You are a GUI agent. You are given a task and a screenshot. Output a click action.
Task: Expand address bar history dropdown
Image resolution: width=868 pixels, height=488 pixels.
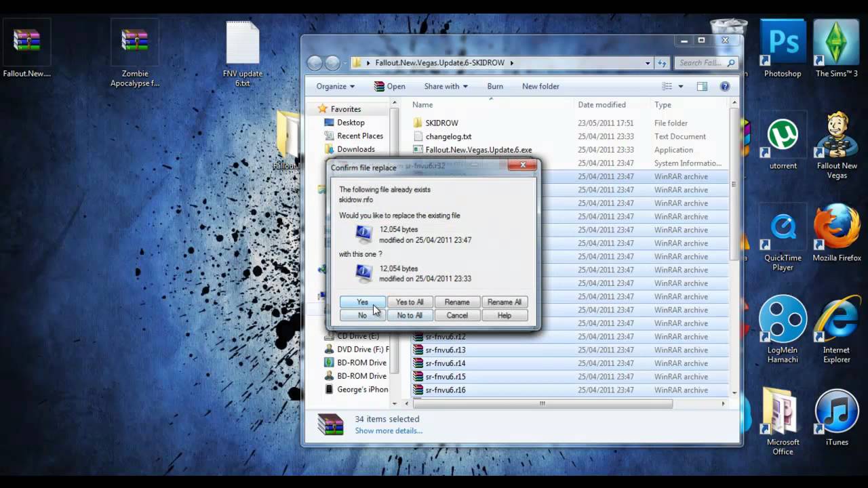[648, 63]
